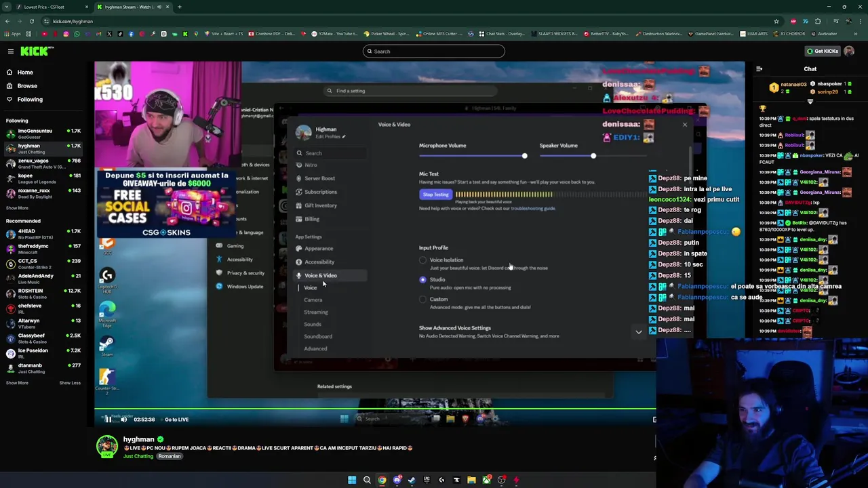Open the troubleshooting guide link
868x488 pixels.
[x=533, y=208]
